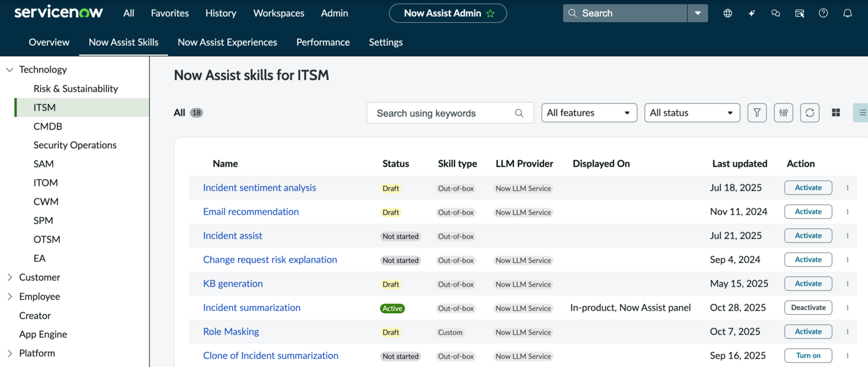Open more options for Email recommendation row
Screen dimensions: 868x367
(x=848, y=212)
